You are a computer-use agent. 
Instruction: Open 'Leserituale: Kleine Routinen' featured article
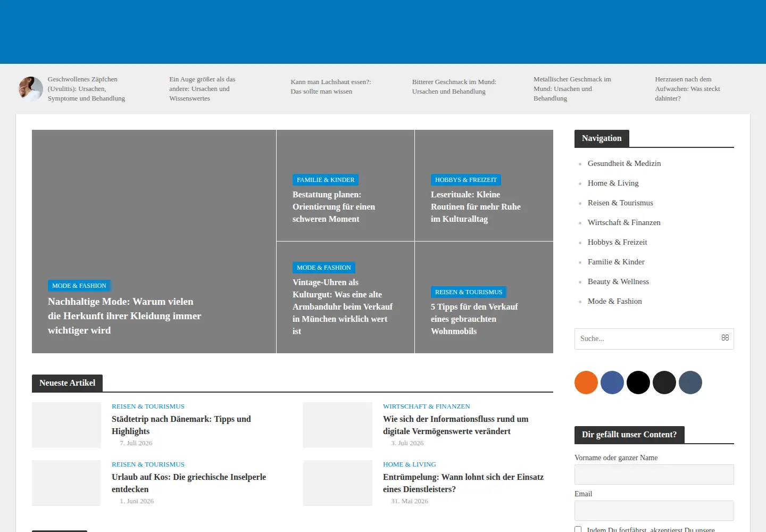[476, 207]
